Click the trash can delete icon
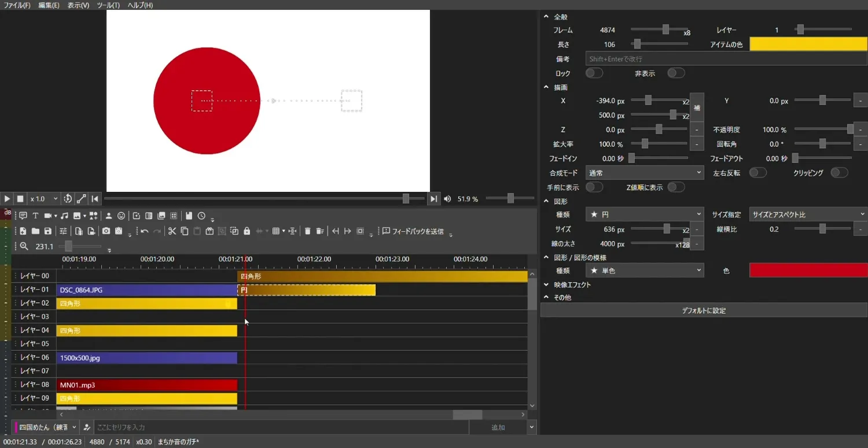 307,231
